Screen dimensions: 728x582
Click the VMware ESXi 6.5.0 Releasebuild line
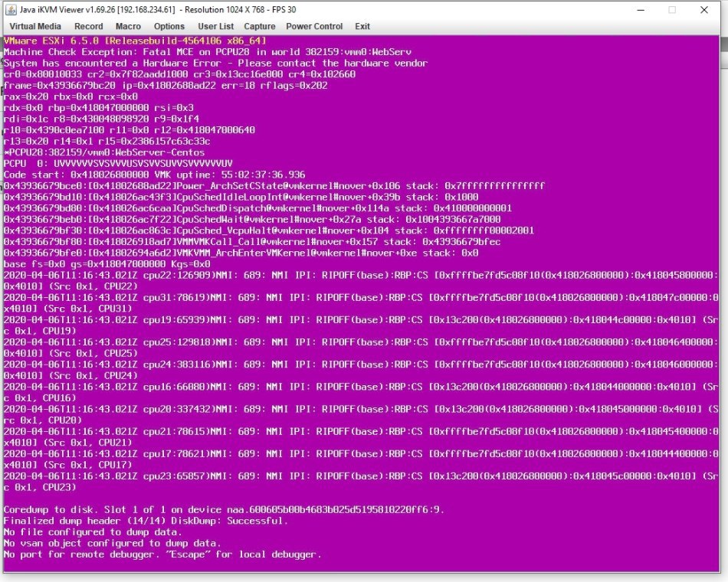(135, 41)
